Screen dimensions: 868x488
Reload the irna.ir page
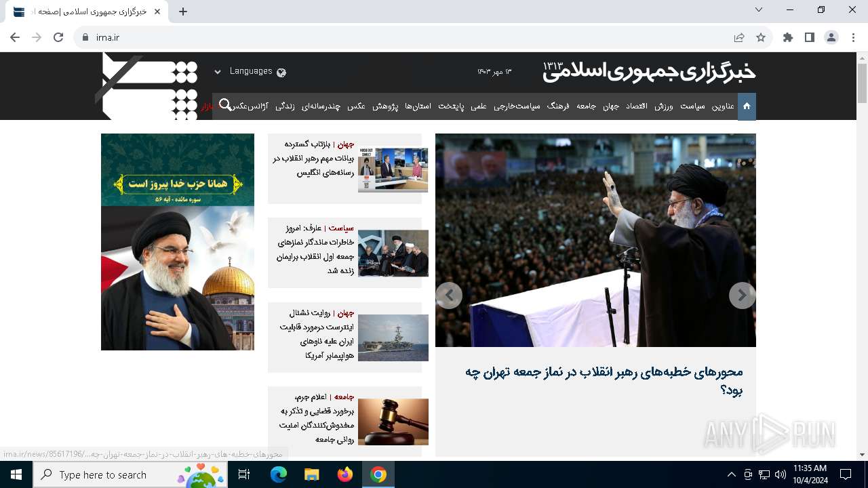[x=58, y=37]
